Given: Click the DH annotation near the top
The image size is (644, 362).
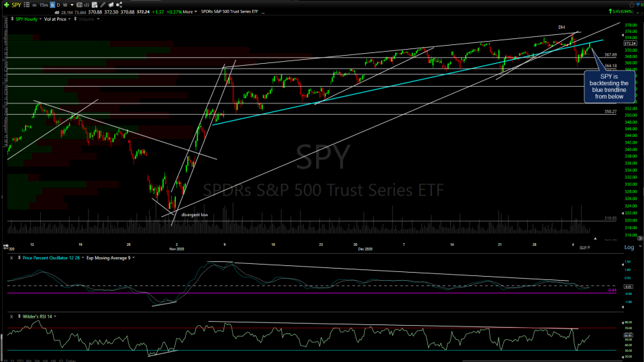Looking at the screenshot, I should click(561, 27).
